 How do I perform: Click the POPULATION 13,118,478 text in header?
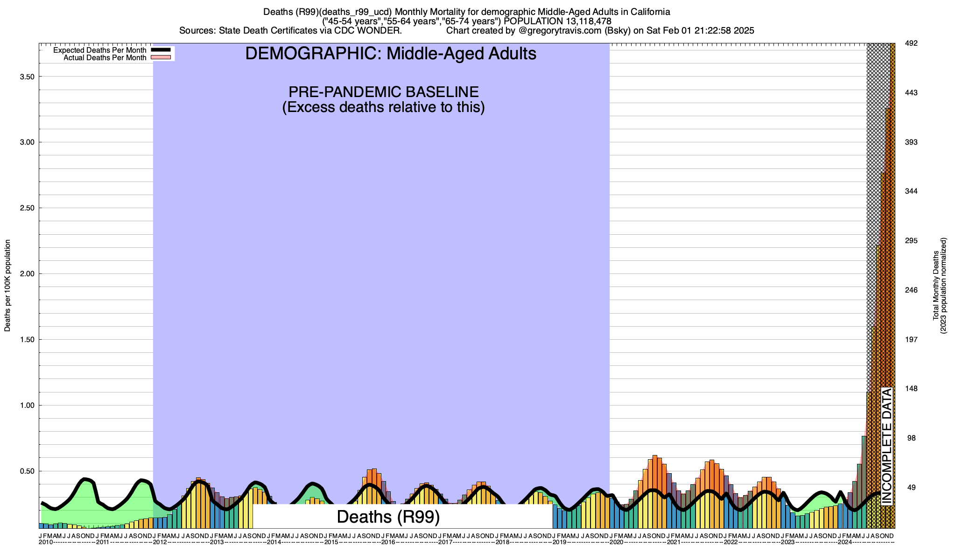point(558,21)
